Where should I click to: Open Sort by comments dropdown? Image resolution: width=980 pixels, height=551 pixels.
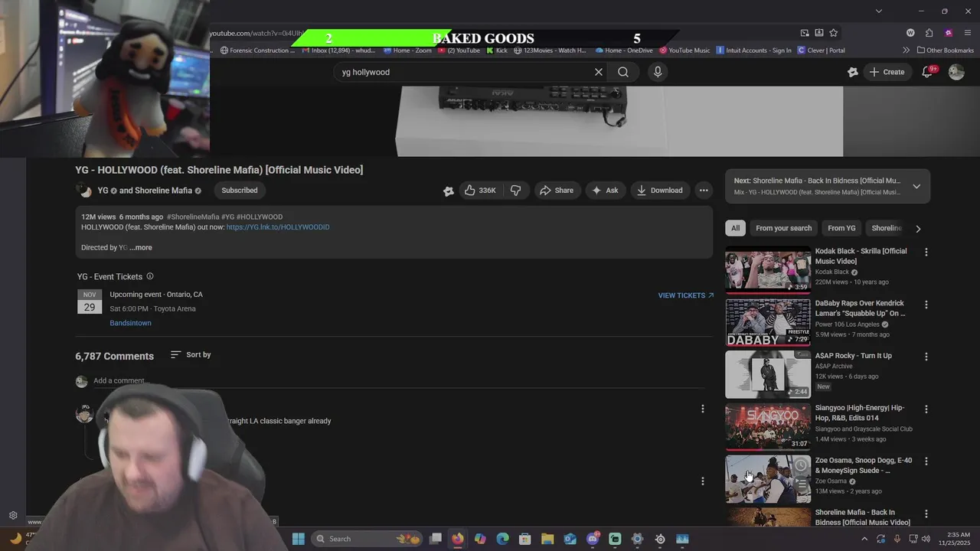(191, 355)
